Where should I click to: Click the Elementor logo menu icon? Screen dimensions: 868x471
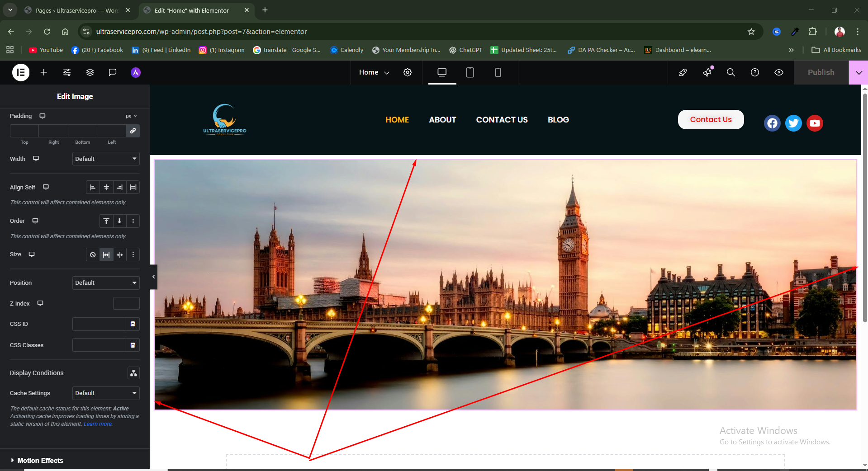tap(21, 72)
